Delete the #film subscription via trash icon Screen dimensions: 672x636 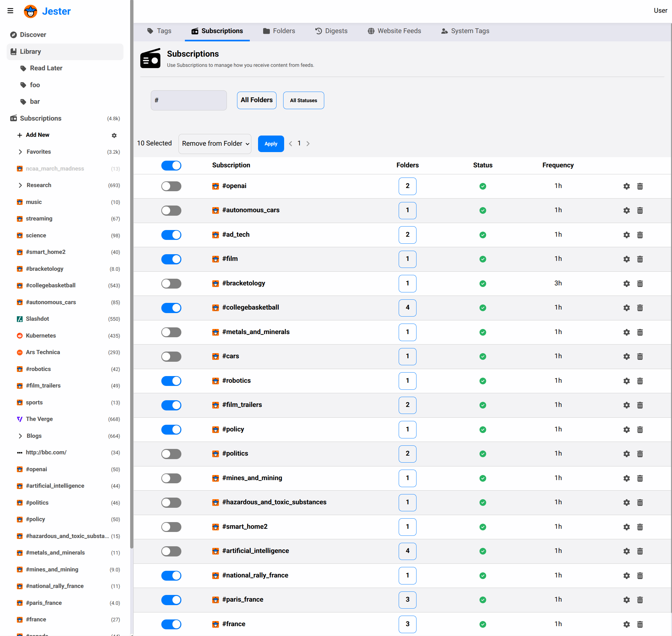640,259
